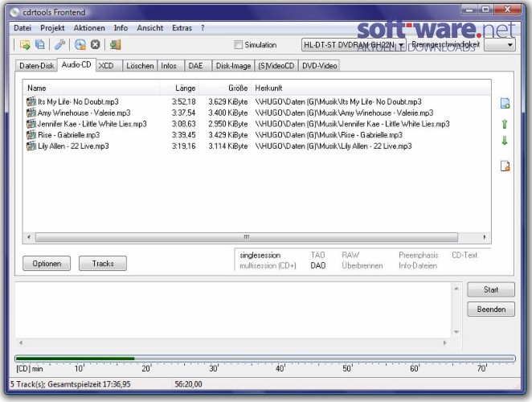This screenshot has width=532, height=402.
Task: Switch to the XCD tab
Action: point(109,66)
